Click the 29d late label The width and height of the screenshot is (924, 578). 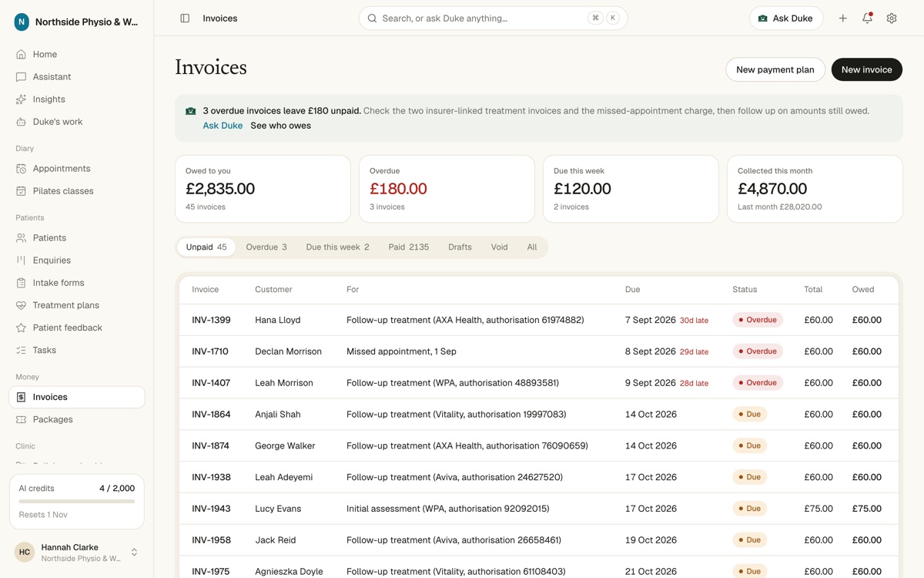click(694, 352)
